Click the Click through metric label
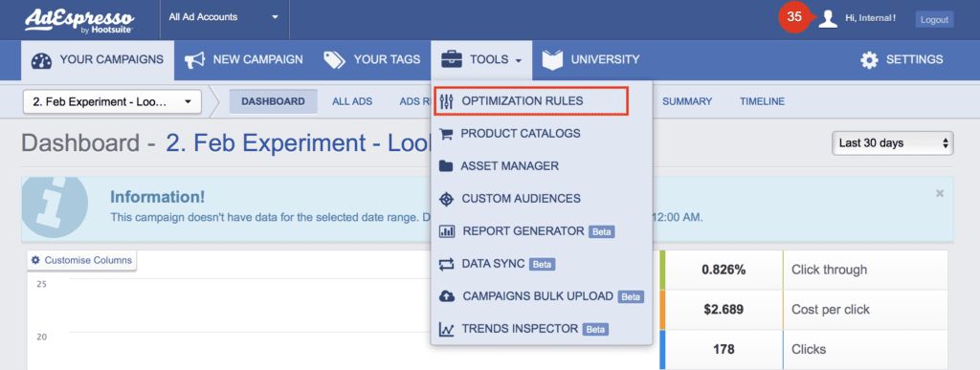This screenshot has width=980, height=370. coord(829,270)
